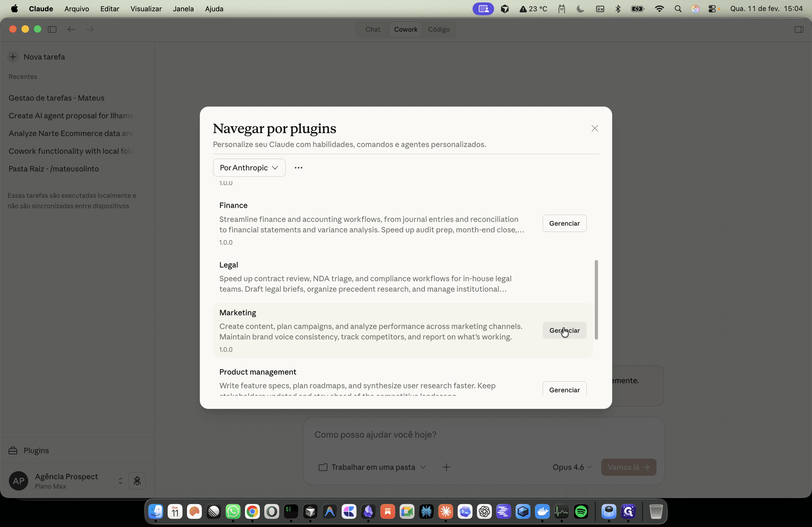Click plus icon in message composer
Viewport: 812px width, 527px height.
point(446,467)
